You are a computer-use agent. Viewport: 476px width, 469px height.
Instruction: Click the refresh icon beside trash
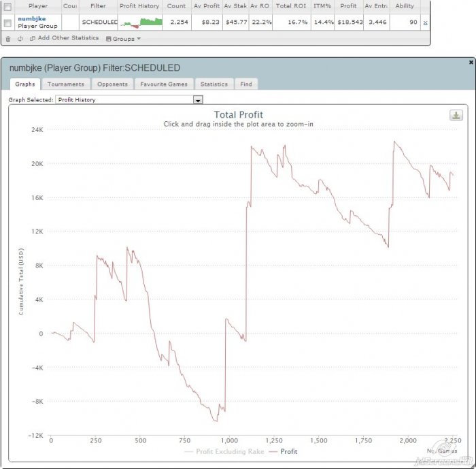click(20, 39)
